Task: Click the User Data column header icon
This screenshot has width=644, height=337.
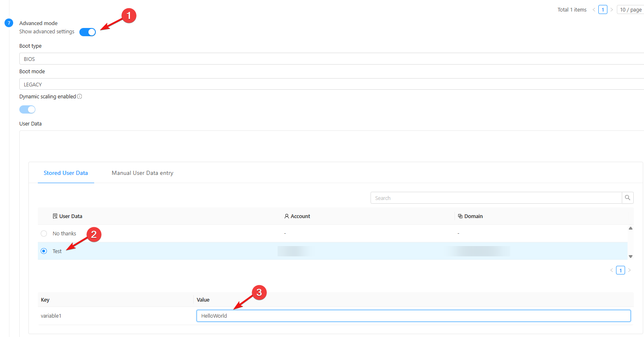Action: (55, 216)
